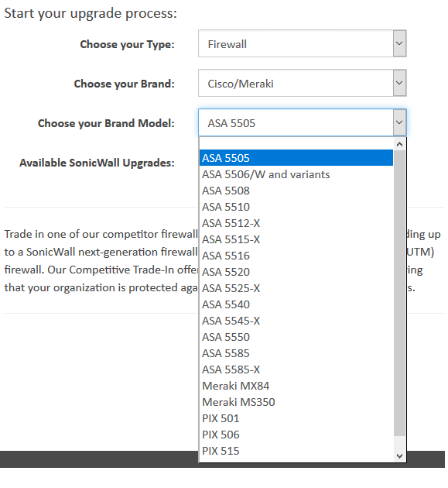Open the Choose your Type dropdown
Viewport: 448px width, 488px height.
click(303, 43)
